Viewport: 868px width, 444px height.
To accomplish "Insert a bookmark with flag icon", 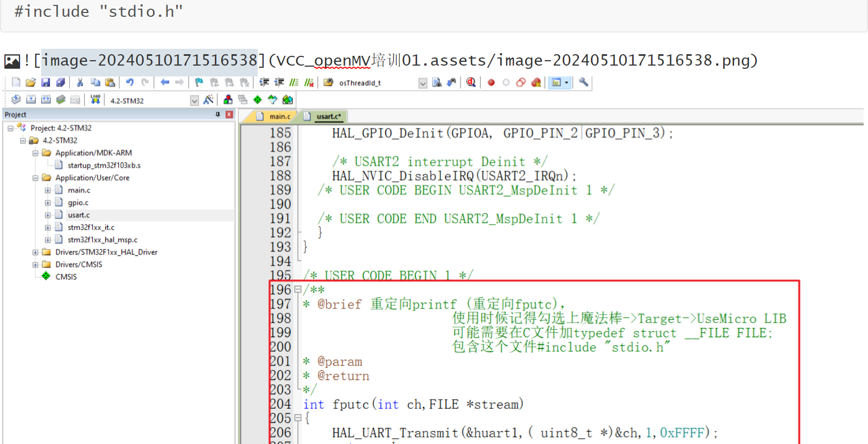I will (199, 82).
